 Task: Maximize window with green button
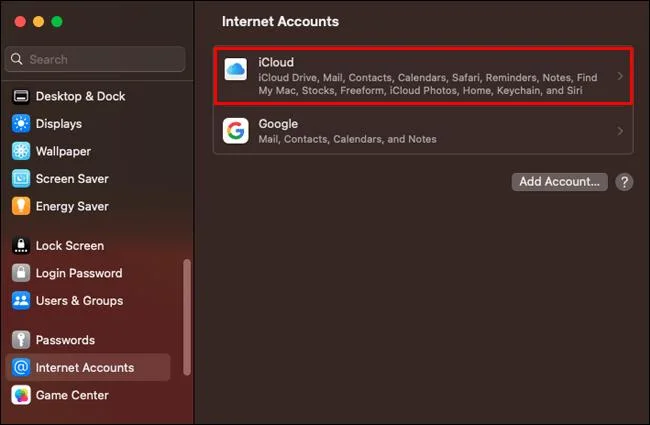click(57, 22)
